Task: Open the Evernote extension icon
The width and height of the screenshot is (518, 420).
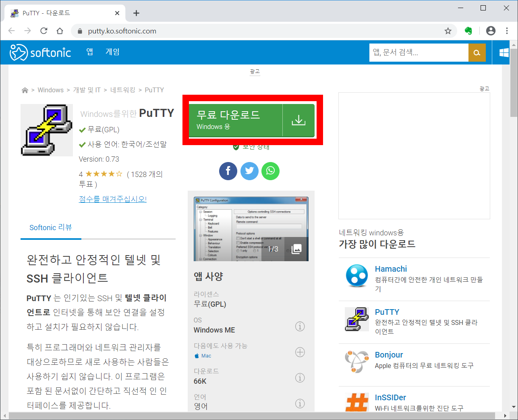Action: pyautogui.click(x=468, y=31)
